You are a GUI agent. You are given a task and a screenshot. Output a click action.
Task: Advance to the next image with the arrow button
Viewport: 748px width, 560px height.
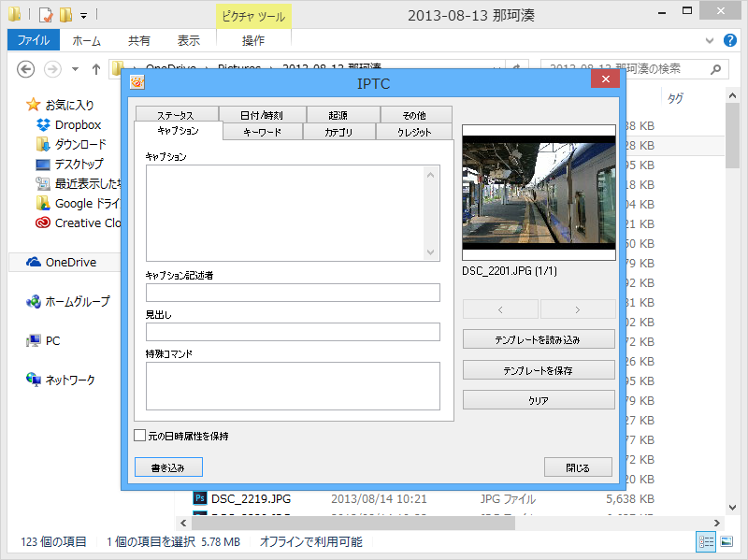[x=577, y=309]
